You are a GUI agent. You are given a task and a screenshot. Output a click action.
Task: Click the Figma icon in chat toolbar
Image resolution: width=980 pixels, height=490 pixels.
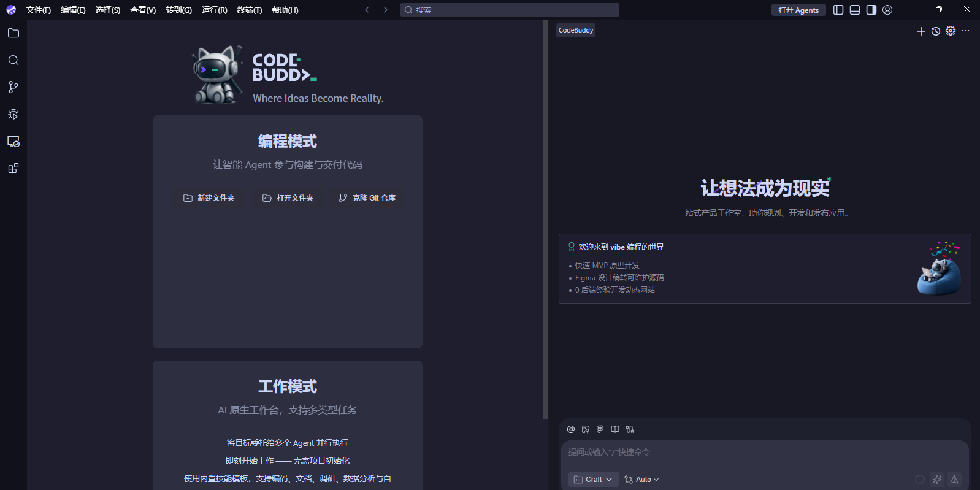[600, 429]
